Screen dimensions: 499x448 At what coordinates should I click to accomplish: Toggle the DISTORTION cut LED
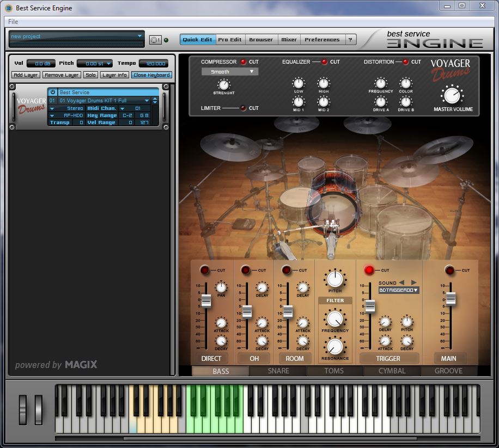pyautogui.click(x=406, y=62)
